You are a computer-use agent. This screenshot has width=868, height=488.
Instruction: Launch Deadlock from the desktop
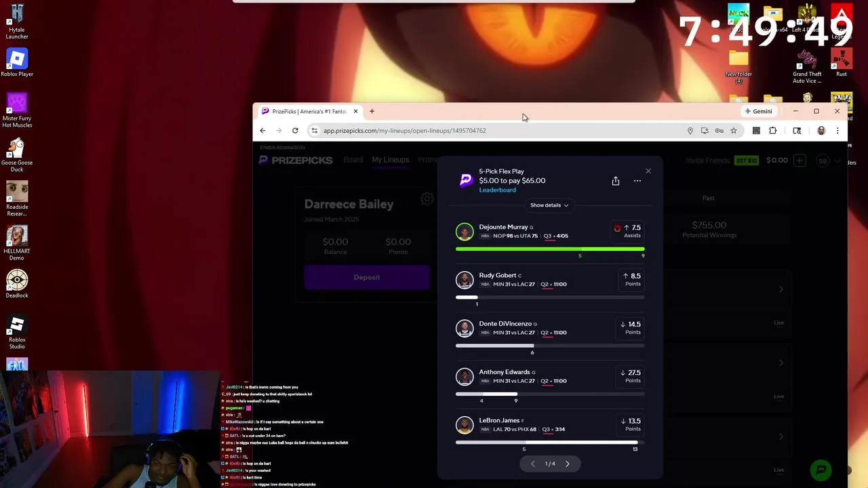coord(17,285)
